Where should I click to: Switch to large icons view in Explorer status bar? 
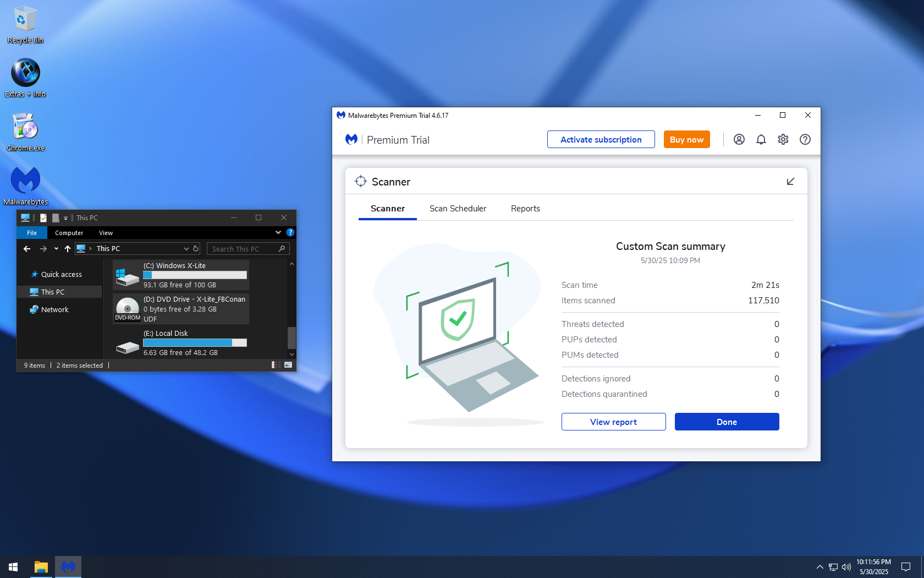pyautogui.click(x=288, y=365)
